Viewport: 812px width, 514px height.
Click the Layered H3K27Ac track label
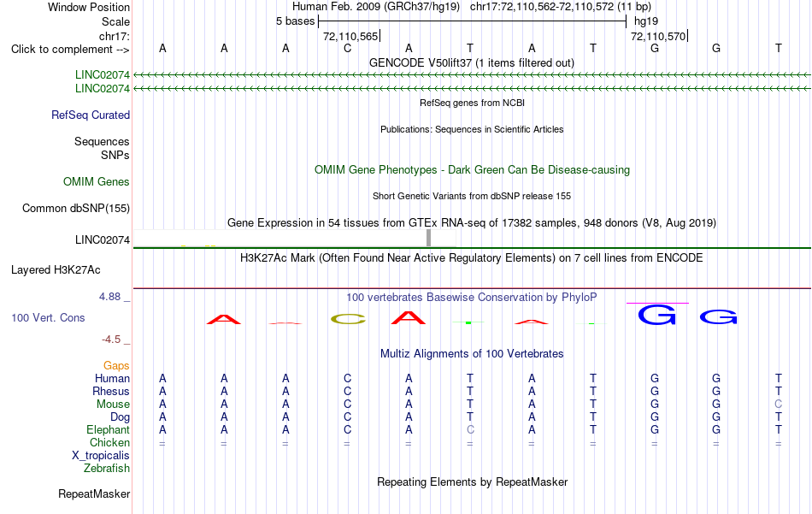point(56,270)
